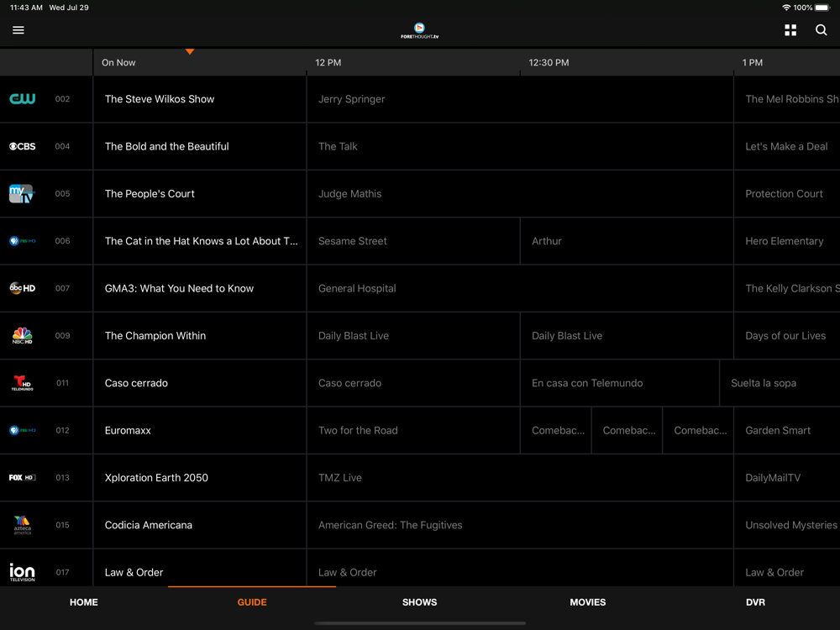This screenshot has width=840, height=630.
Task: Open The Champion Within
Action: tap(200, 336)
